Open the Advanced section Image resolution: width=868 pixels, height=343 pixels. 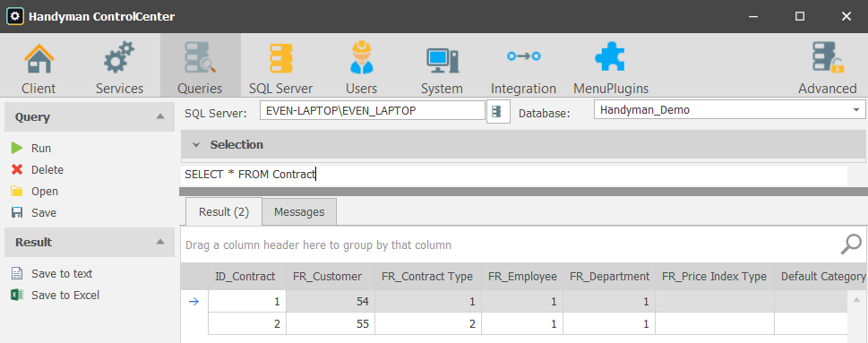coord(828,65)
